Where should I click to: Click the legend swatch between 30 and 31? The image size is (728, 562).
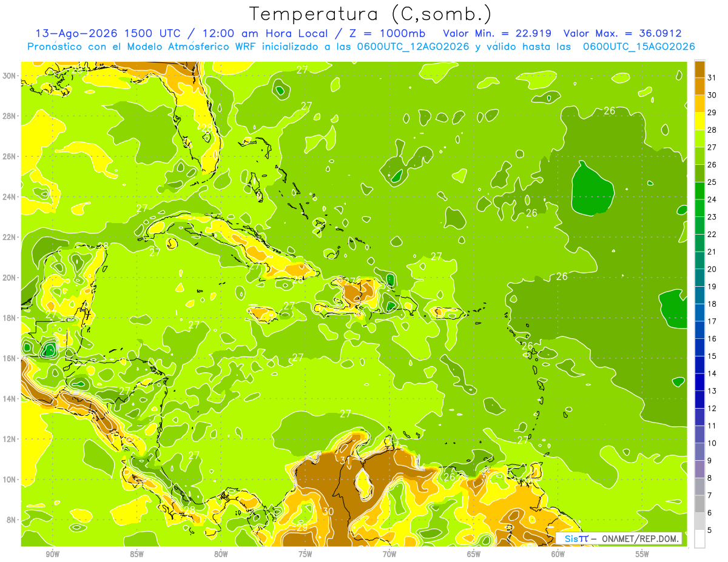[x=699, y=86]
